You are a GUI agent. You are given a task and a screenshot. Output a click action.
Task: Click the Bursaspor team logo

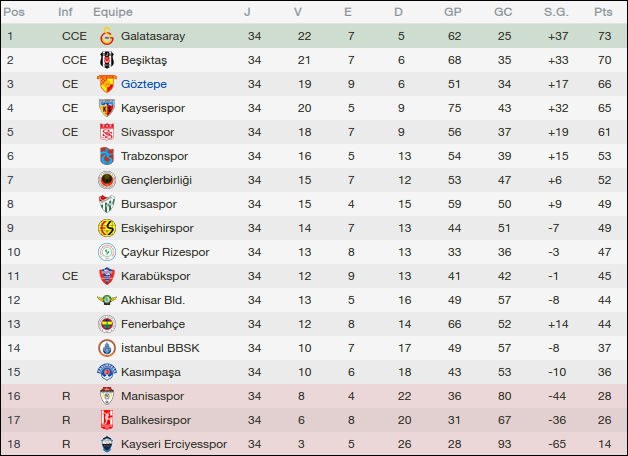tap(106, 204)
